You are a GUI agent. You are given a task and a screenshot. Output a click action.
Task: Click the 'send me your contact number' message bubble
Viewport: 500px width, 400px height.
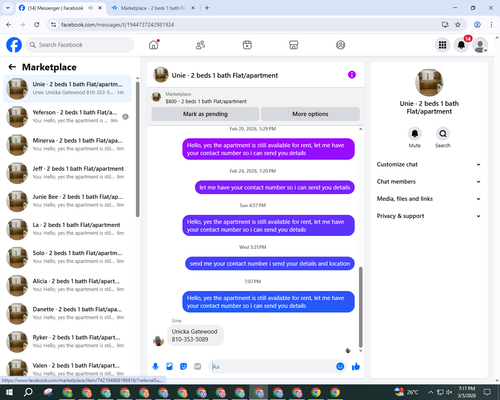click(x=270, y=264)
